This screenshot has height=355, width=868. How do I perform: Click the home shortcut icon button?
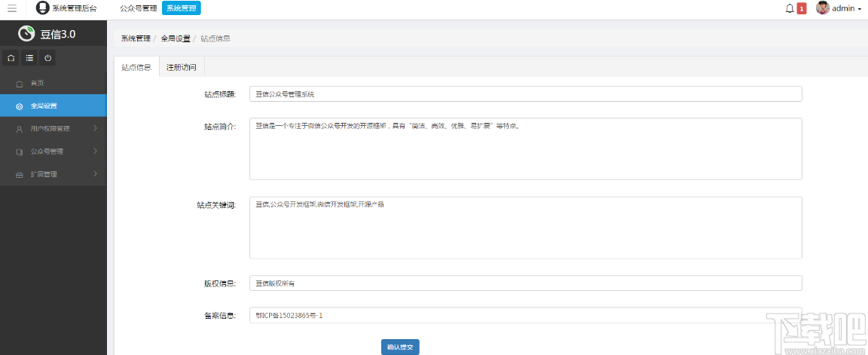click(x=11, y=57)
